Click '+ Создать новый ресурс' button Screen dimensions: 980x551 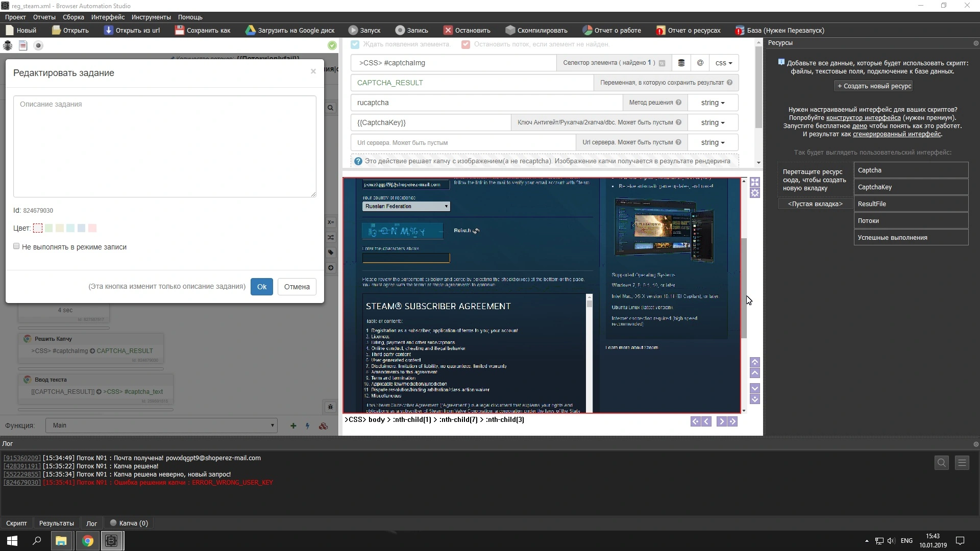coord(874,86)
